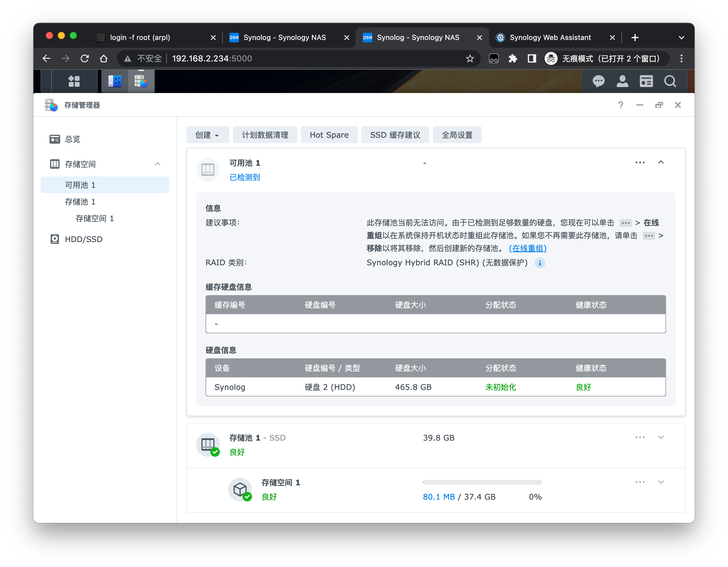Viewport: 728px width, 567px height.
Task: Collapse the 存储空间 sidebar section
Action: 158,164
